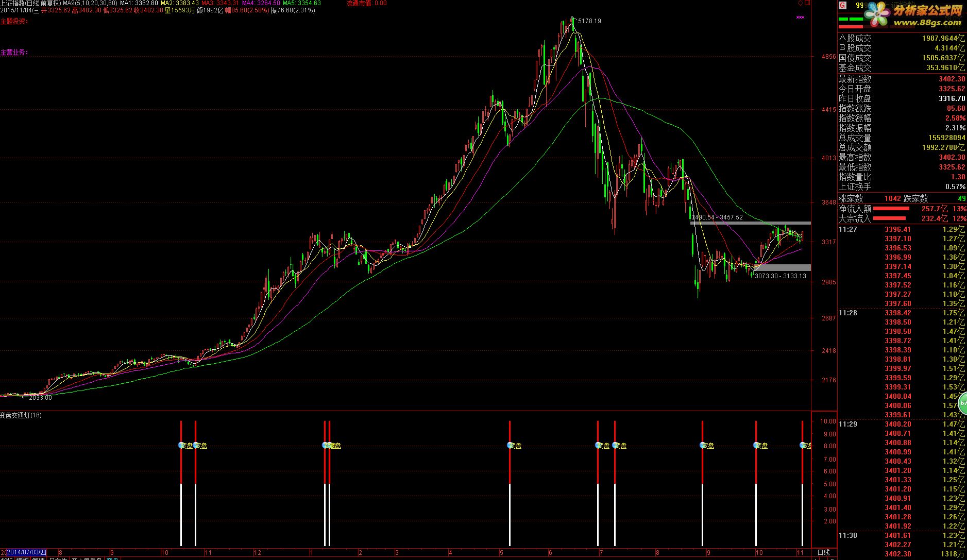Click the 主题投资 label
967x560 pixels.
pyautogui.click(x=14, y=22)
